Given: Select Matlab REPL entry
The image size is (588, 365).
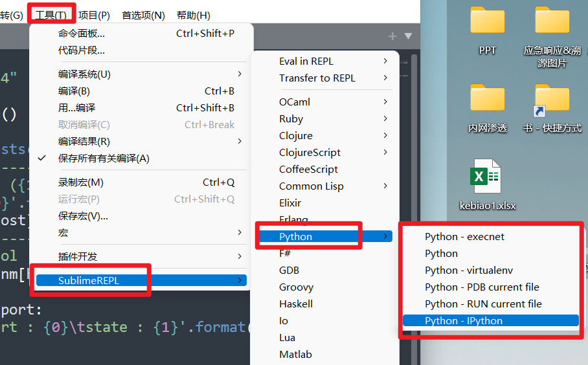Looking at the screenshot, I should click(x=324, y=355).
